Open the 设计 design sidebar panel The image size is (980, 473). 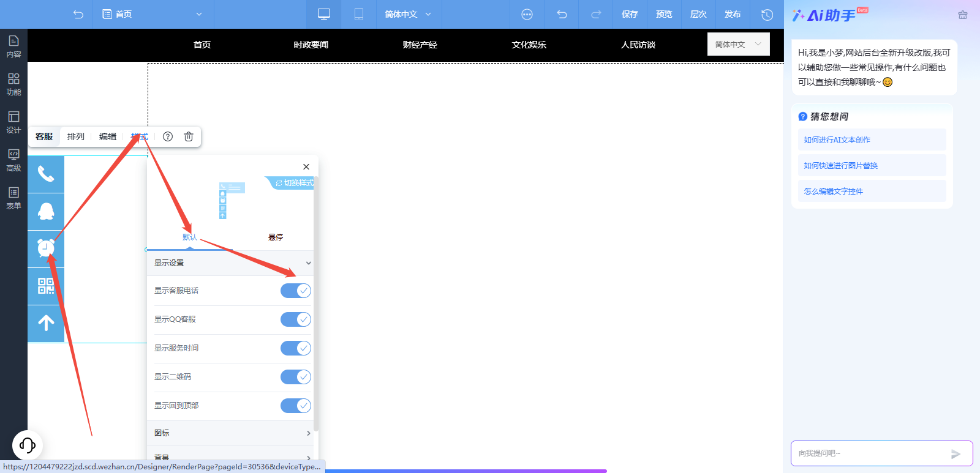[x=13, y=122]
